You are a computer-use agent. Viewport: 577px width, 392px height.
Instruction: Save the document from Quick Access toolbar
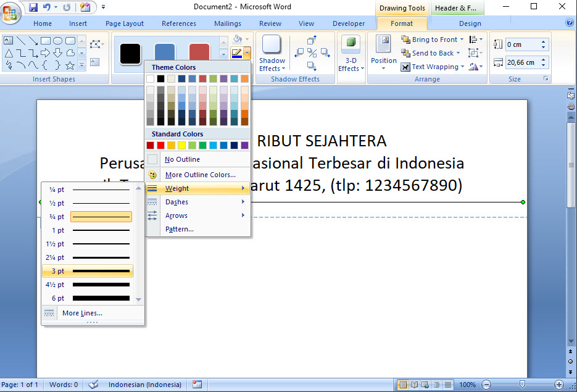pos(33,7)
